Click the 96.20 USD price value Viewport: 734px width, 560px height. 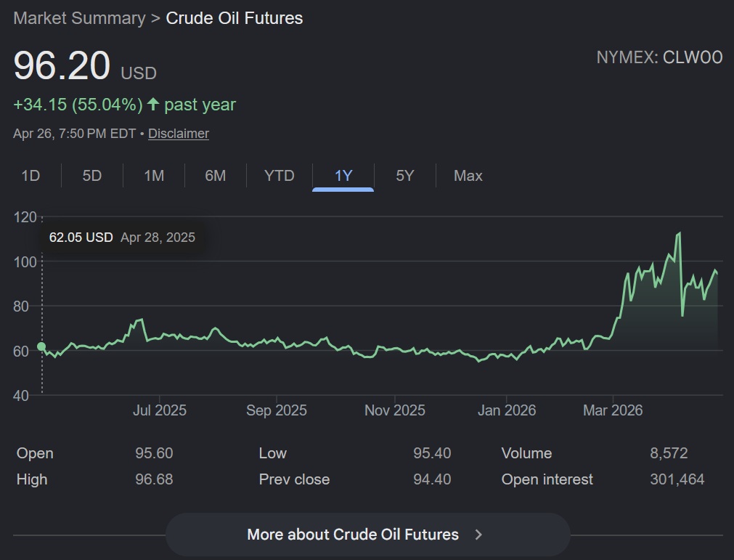pos(62,66)
